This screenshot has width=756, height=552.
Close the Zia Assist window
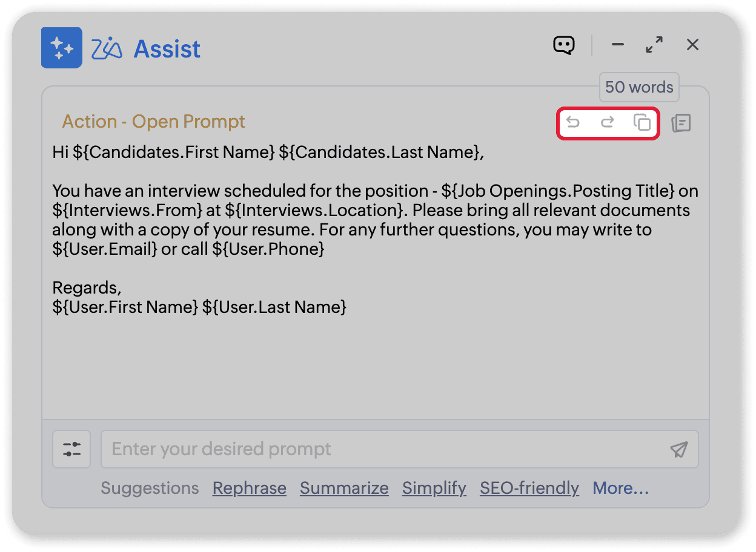click(693, 45)
